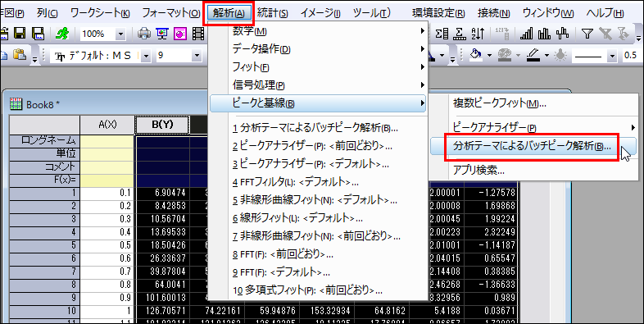Screen dimensions: 644x324
Task: Click the Reapply Filter funnel icon
Action: pyautogui.click(x=623, y=34)
